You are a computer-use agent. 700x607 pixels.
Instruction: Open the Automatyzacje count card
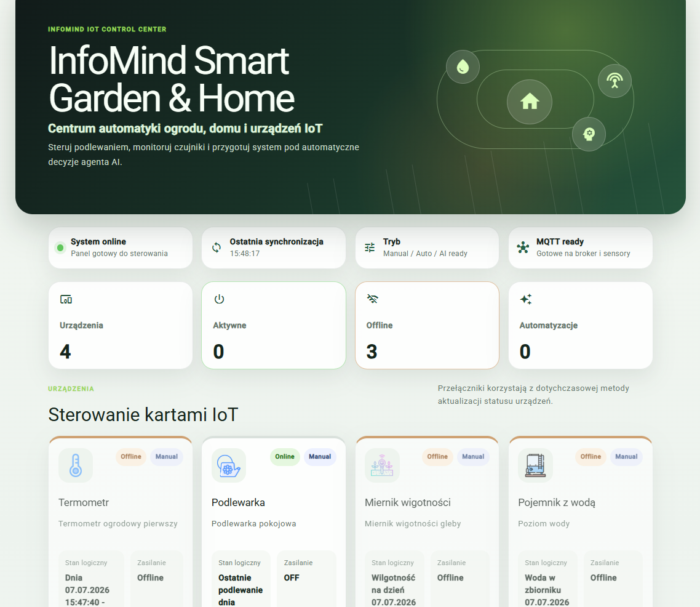581,325
